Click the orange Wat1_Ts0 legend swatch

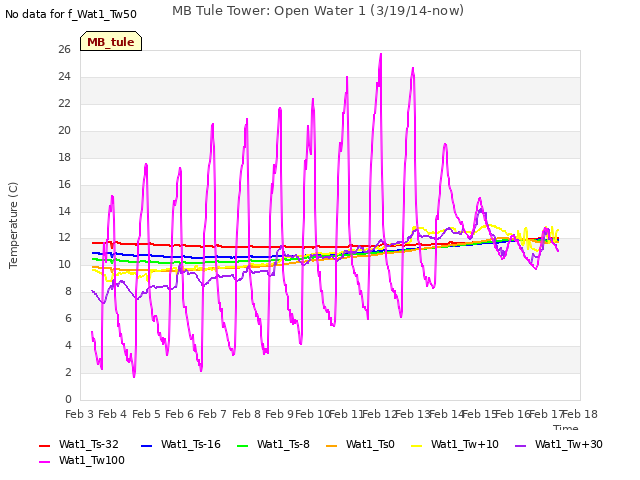point(331,446)
